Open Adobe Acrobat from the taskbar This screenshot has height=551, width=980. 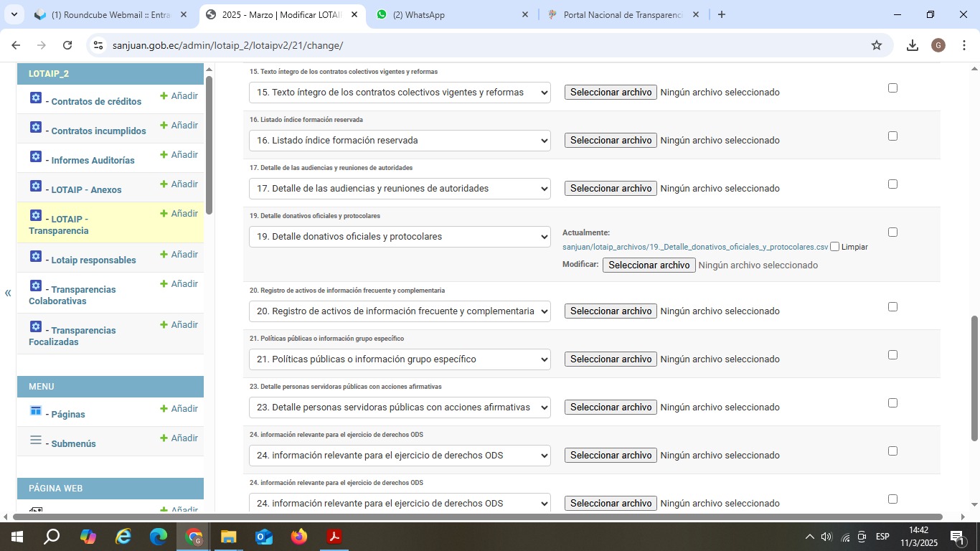tap(334, 536)
